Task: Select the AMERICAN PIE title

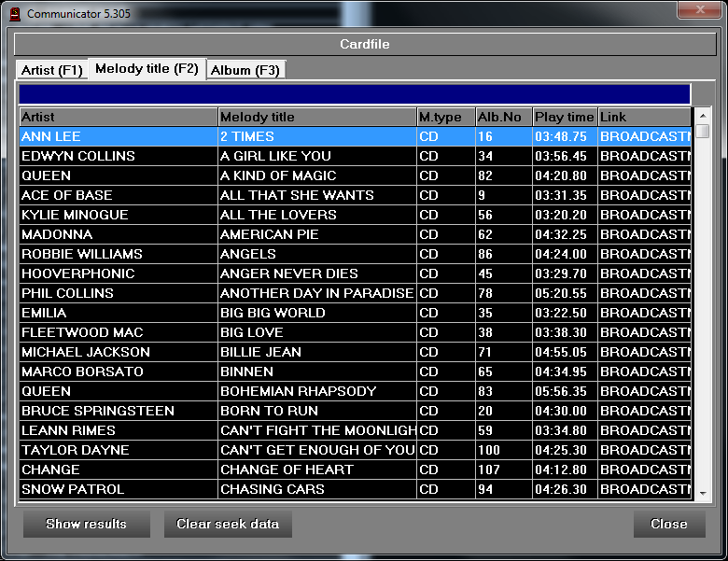Action: (x=270, y=234)
